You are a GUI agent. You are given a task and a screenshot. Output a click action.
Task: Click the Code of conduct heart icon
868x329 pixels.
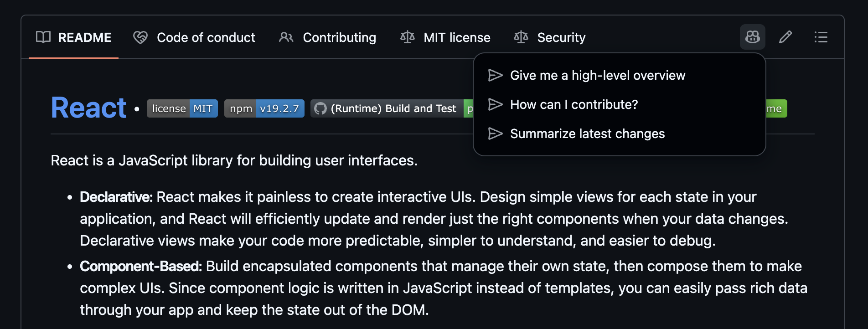tap(140, 37)
